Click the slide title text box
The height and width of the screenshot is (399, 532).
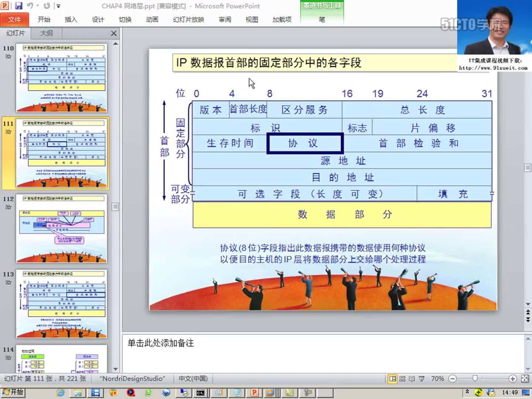[x=315, y=62]
